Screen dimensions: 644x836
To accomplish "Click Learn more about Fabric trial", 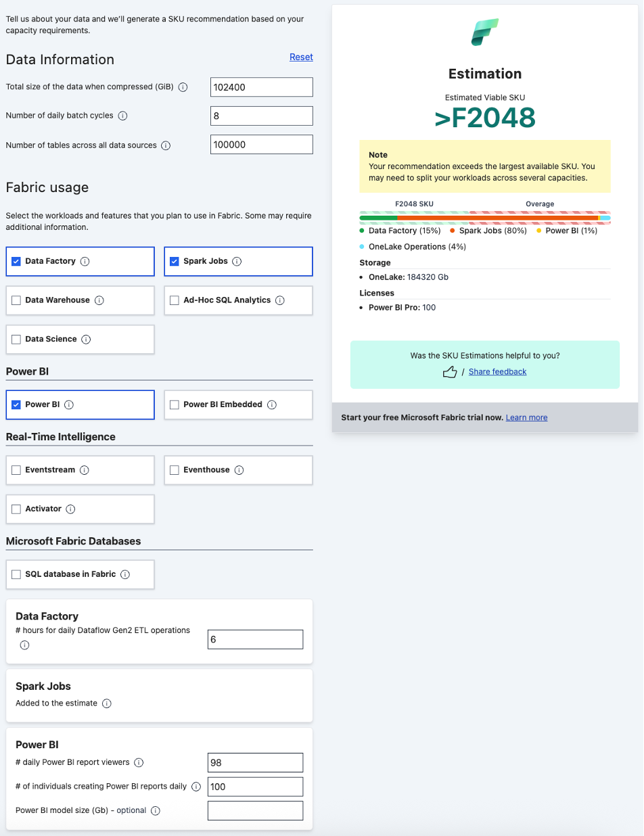I will coord(526,417).
